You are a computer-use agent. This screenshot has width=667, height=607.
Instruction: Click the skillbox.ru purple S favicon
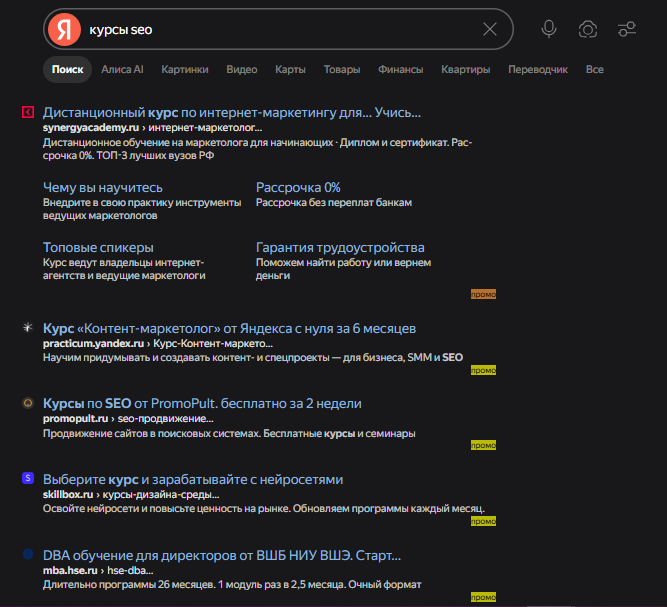(28, 478)
